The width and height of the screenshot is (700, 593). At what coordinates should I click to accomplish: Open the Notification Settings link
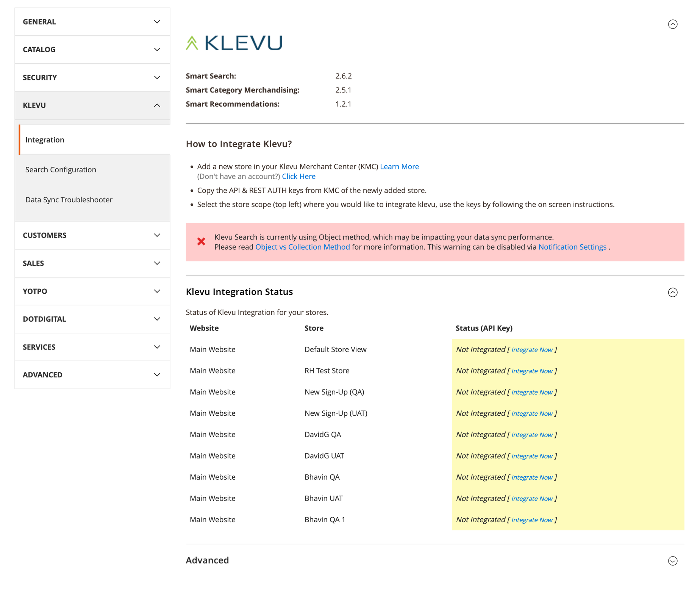click(x=572, y=247)
